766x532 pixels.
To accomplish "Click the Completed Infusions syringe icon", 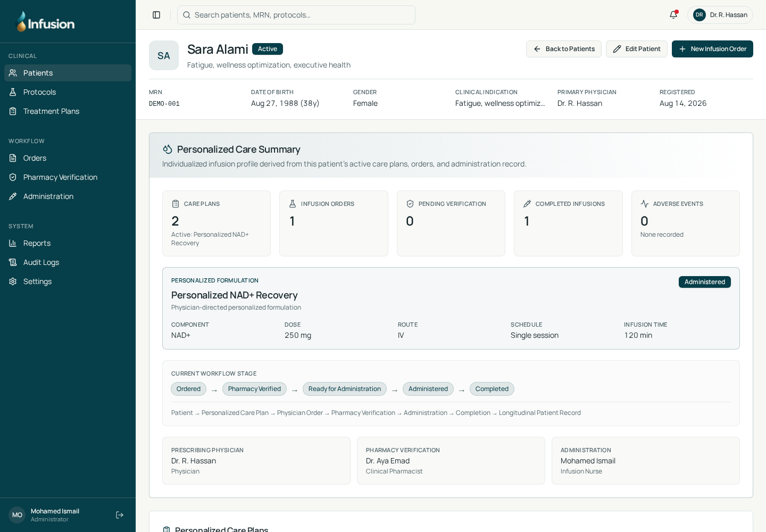I will pos(527,204).
